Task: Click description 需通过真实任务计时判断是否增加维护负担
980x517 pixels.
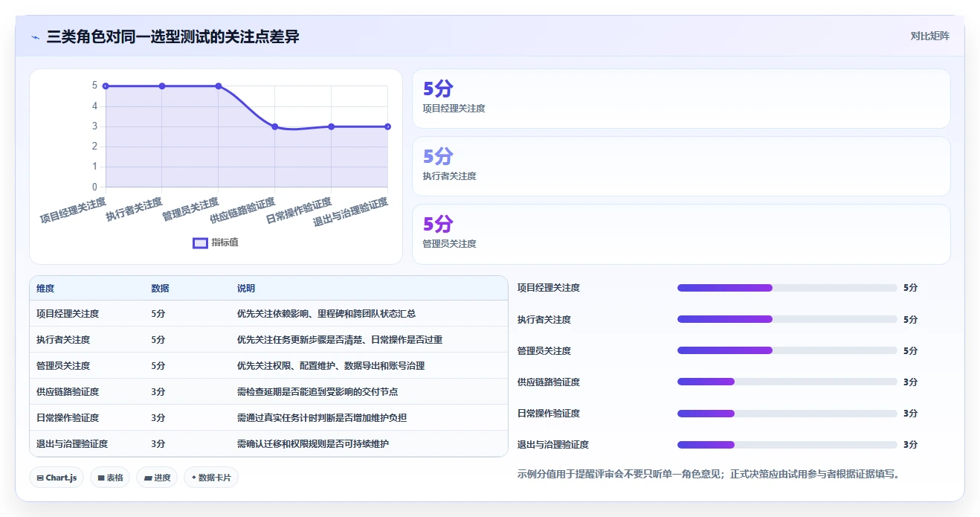Action: pyautogui.click(x=322, y=418)
